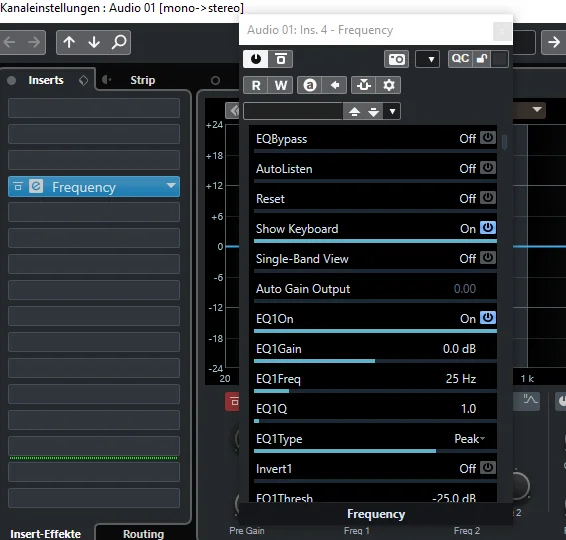Open preset management dropdown arrow
This screenshot has width=566, height=540.
point(392,112)
